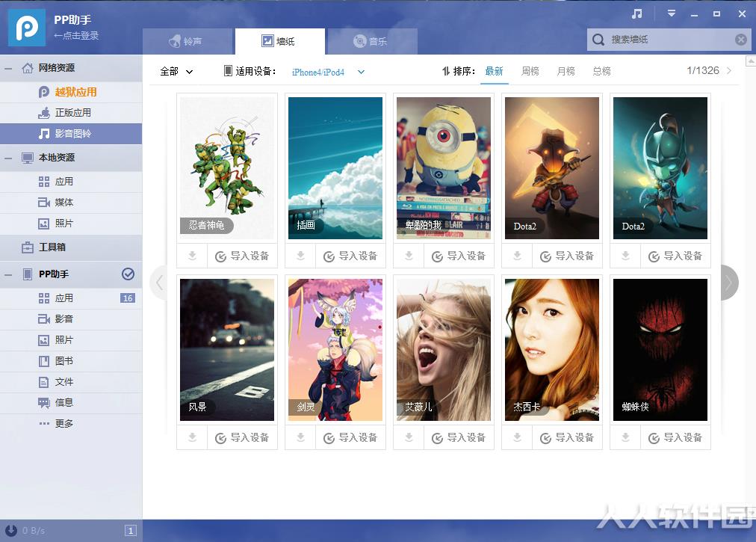Open local 媒体 in 本地资源
This screenshot has height=542, width=756.
(x=72, y=203)
